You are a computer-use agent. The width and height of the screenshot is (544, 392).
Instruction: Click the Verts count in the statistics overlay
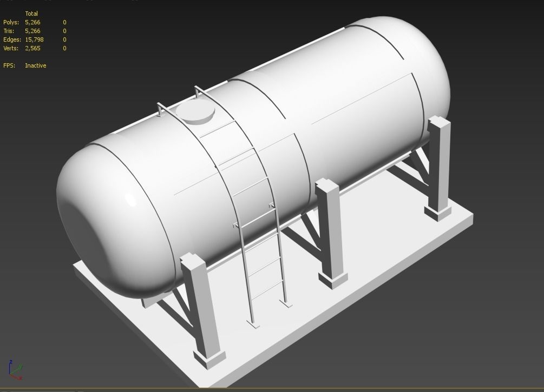pos(31,48)
